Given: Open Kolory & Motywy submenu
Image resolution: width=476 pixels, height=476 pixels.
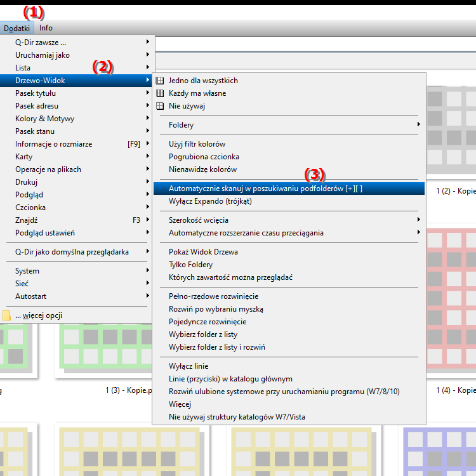Looking at the screenshot, I should coord(76,119).
